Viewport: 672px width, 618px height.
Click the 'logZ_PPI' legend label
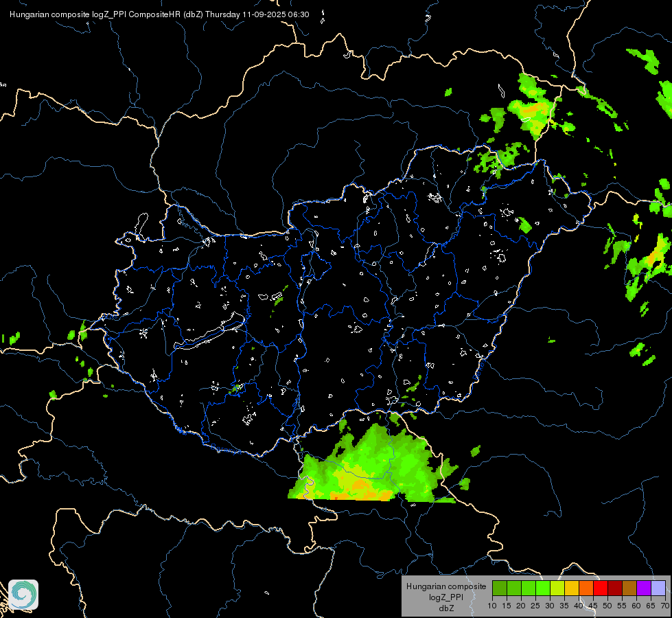446,597
